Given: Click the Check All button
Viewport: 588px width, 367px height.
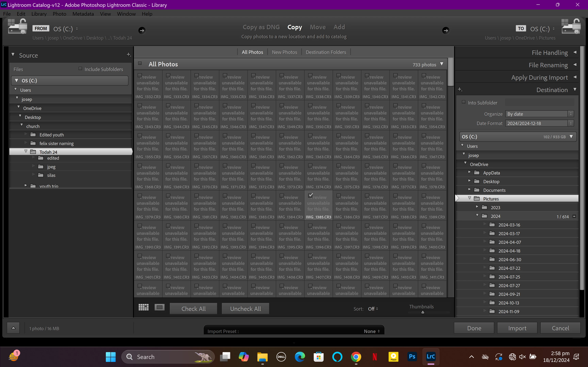Looking at the screenshot, I should pyautogui.click(x=193, y=309).
